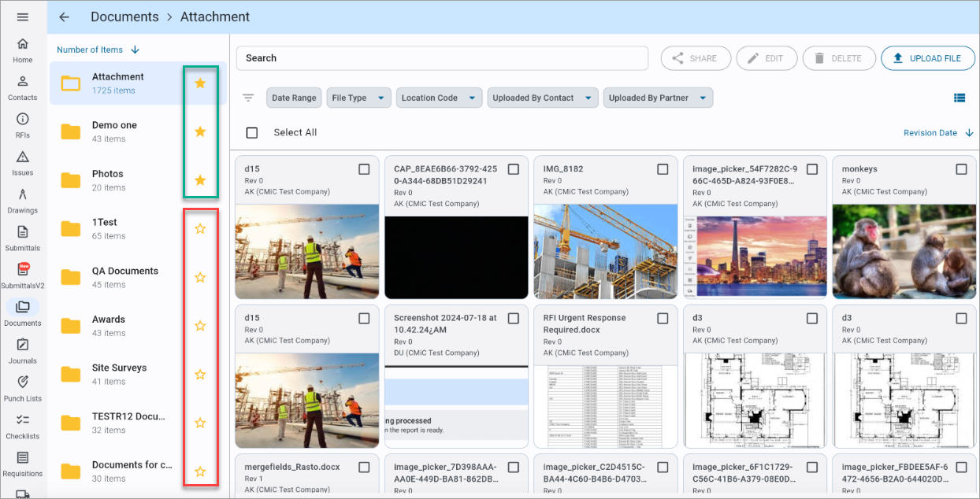Click the UPLOAD FILE button
The height and width of the screenshot is (499, 980).
coord(928,57)
